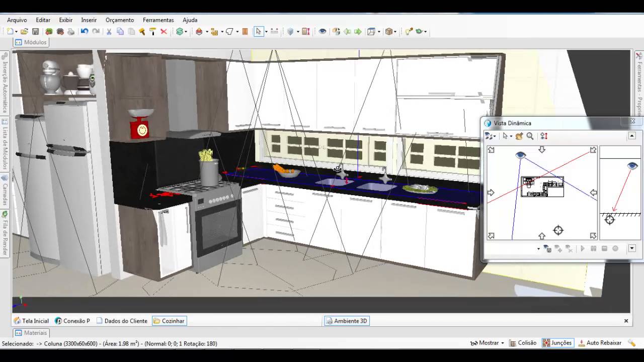The image size is (644, 362).
Task: Cut selection with the scissors icon
Action: [109, 31]
